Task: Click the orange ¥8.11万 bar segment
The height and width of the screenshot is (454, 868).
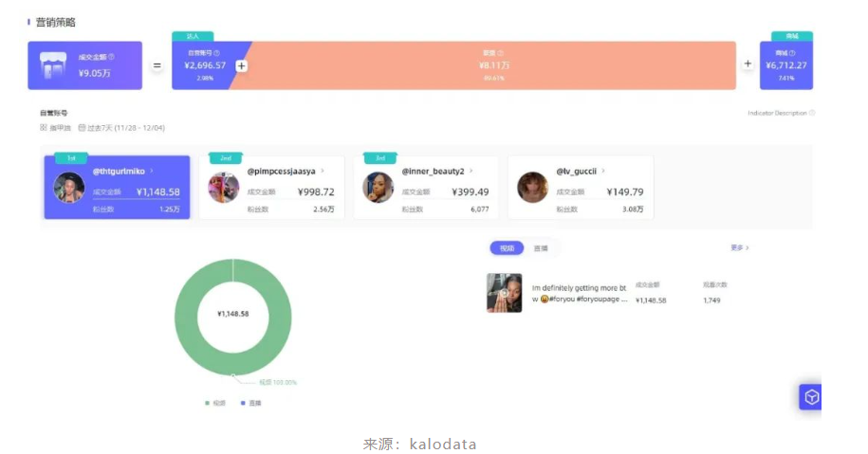Action: pyautogui.click(x=492, y=65)
